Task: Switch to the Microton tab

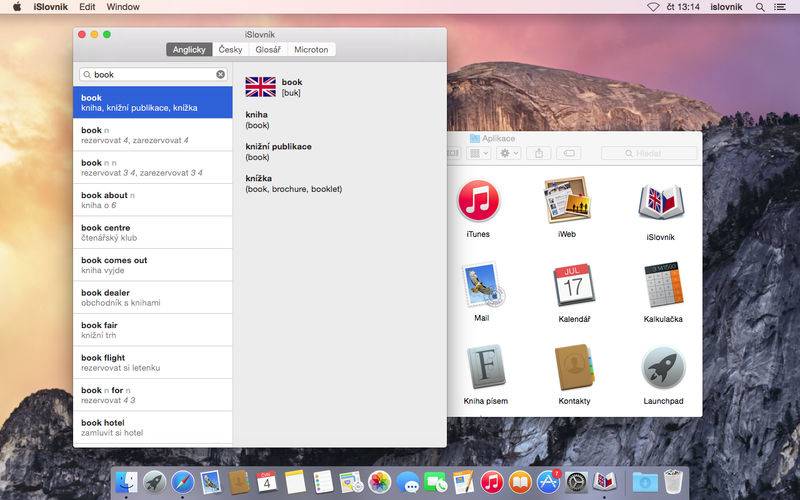Action: (311, 49)
